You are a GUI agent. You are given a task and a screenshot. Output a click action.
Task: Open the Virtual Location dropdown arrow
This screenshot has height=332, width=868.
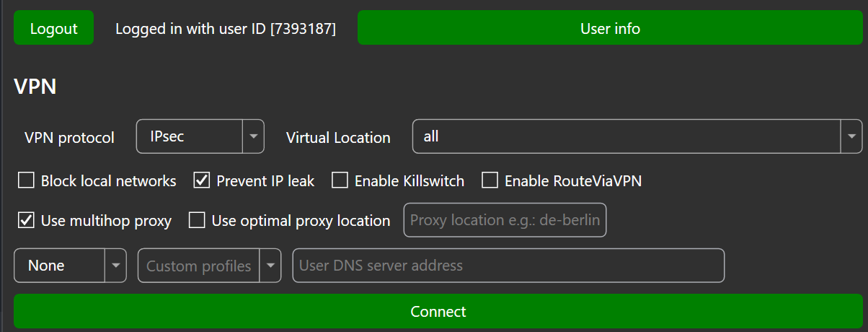(851, 136)
